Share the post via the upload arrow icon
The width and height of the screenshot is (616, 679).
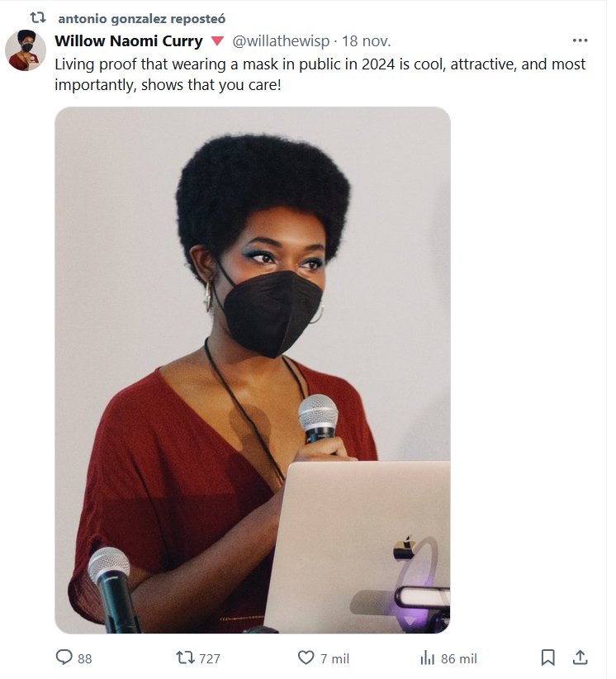[580, 658]
